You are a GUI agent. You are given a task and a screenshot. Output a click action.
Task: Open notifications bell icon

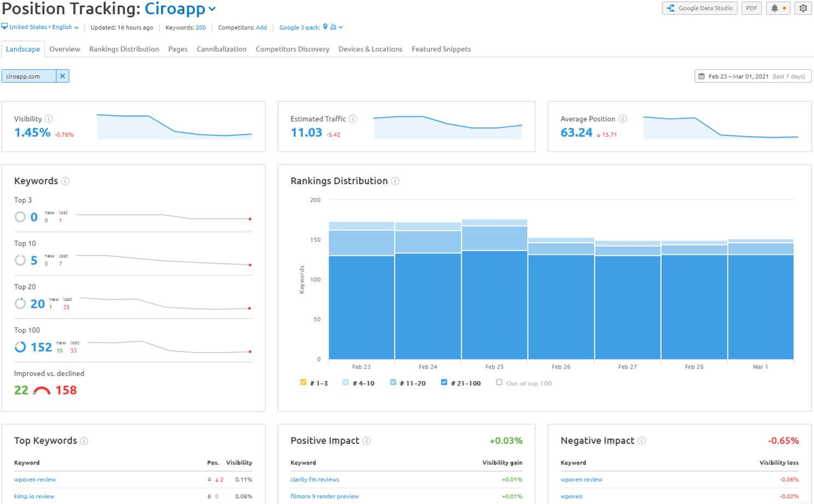[778, 8]
